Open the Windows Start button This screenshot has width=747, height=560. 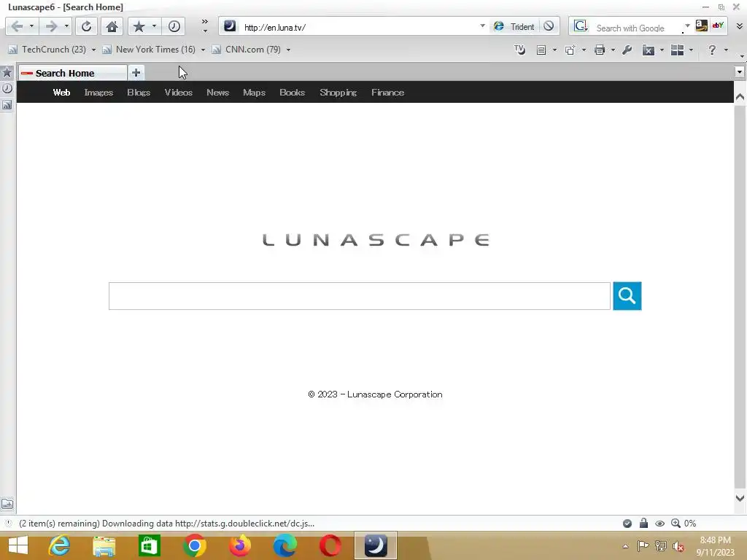click(18, 545)
